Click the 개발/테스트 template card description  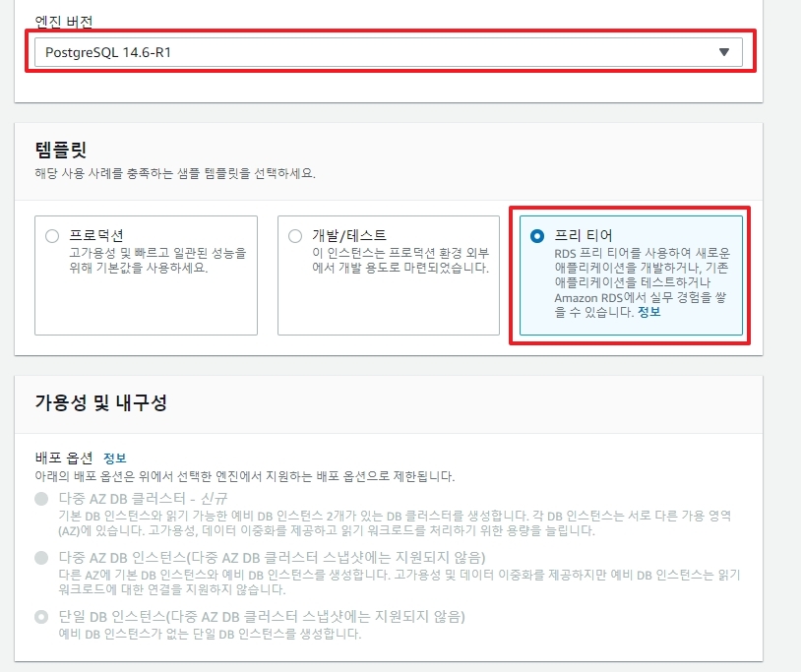[x=400, y=261]
